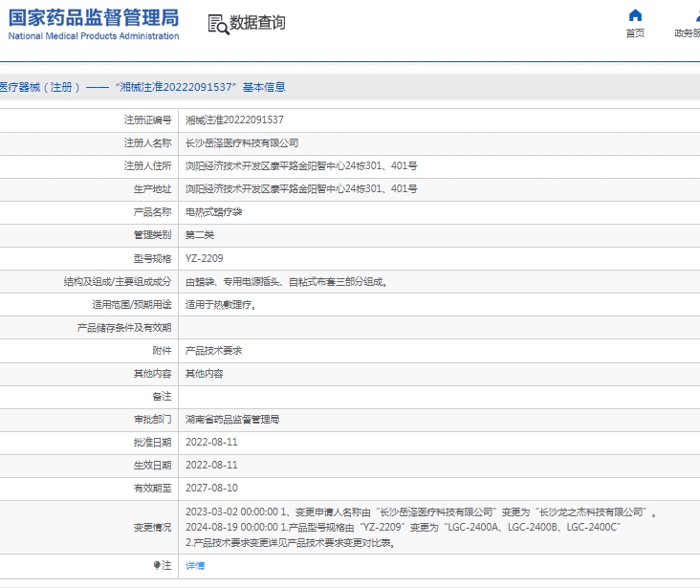The height and width of the screenshot is (588, 700).
Task: Select approving department 湖南省药品监督管理局
Action: 232,419
